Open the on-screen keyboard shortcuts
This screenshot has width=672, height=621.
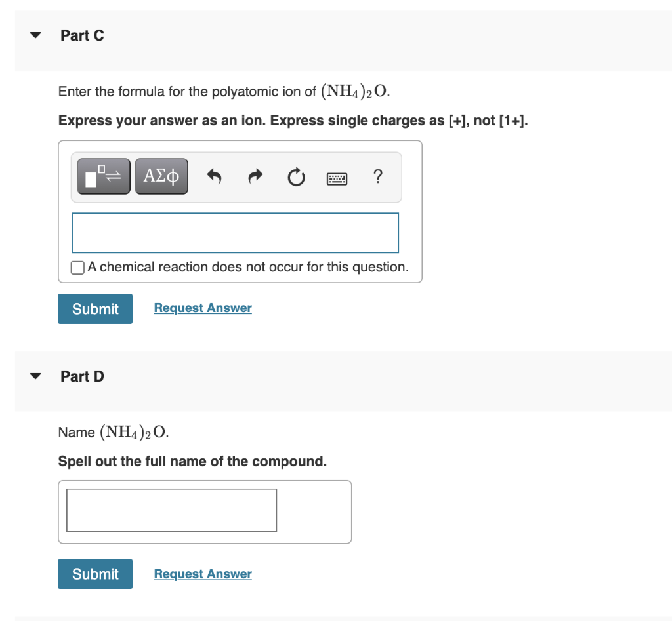pos(337,178)
